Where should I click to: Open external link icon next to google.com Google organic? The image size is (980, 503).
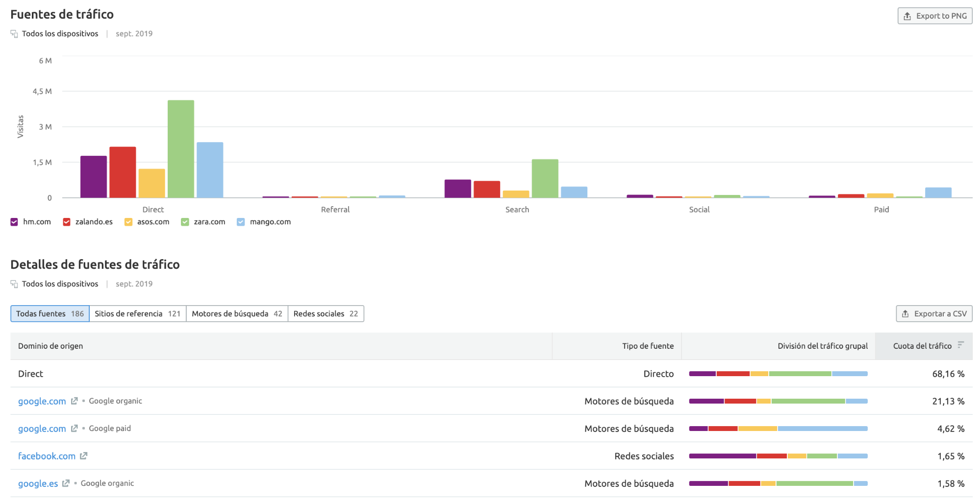[x=74, y=401]
